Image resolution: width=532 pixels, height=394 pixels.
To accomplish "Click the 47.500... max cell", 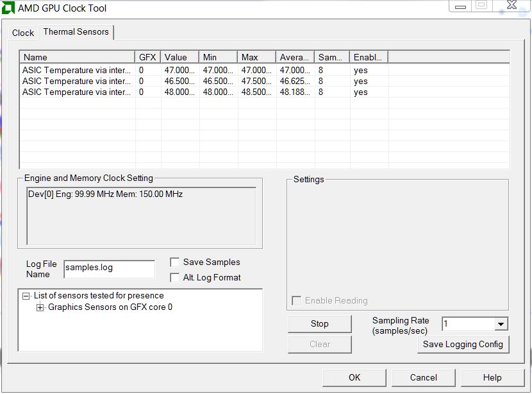I will (x=256, y=81).
